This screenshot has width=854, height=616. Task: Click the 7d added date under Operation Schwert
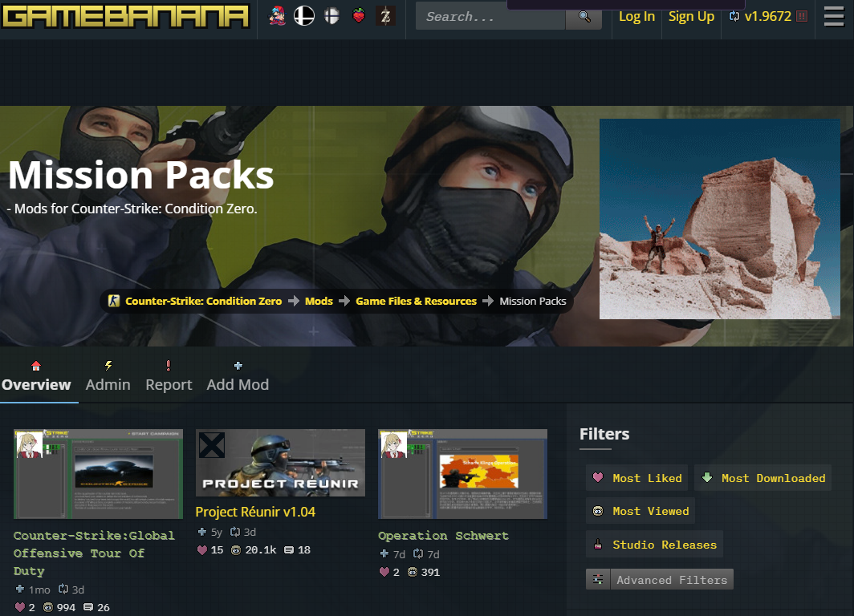[x=399, y=554]
